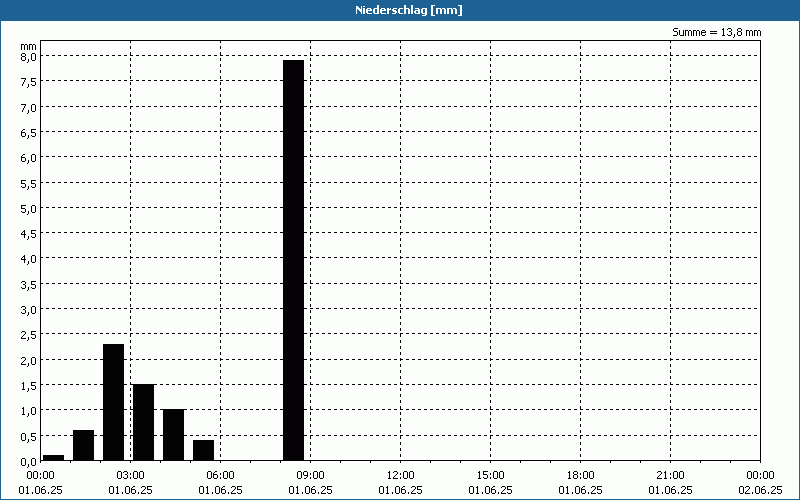Select the '02.06.25' date label
The image size is (800, 500).
(x=760, y=490)
